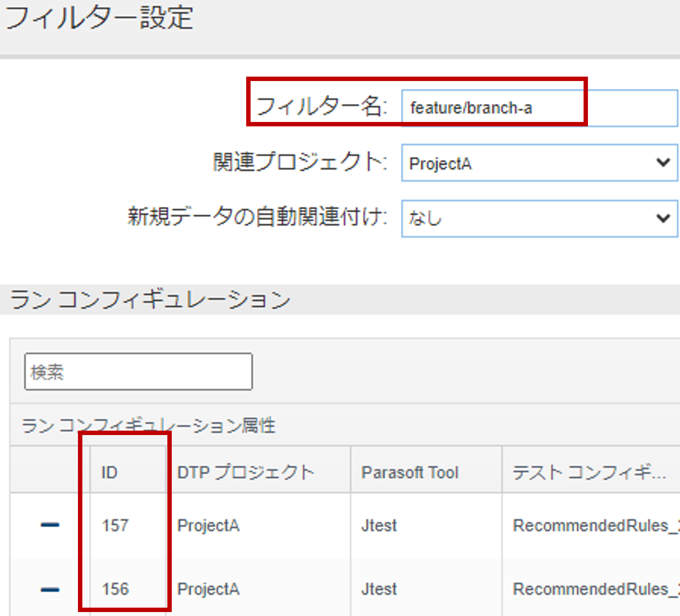Select the ID 157 cell
680x616 pixels.
(x=115, y=525)
